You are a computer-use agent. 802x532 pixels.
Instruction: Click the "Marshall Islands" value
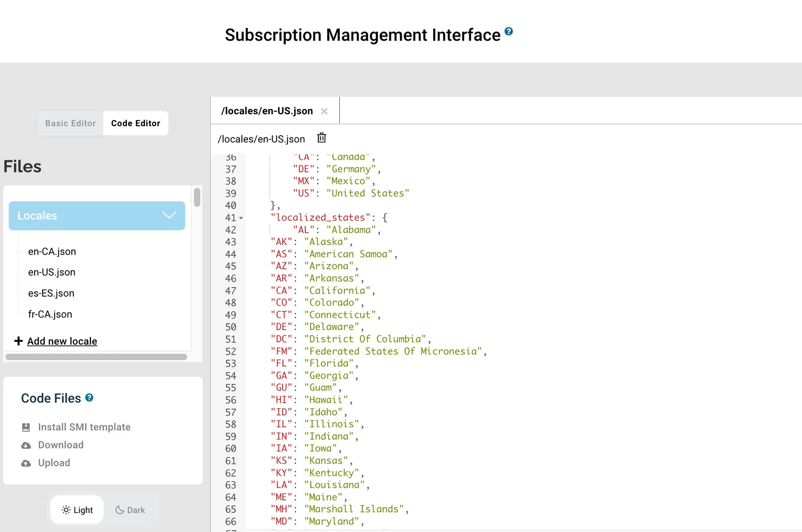[354, 509]
